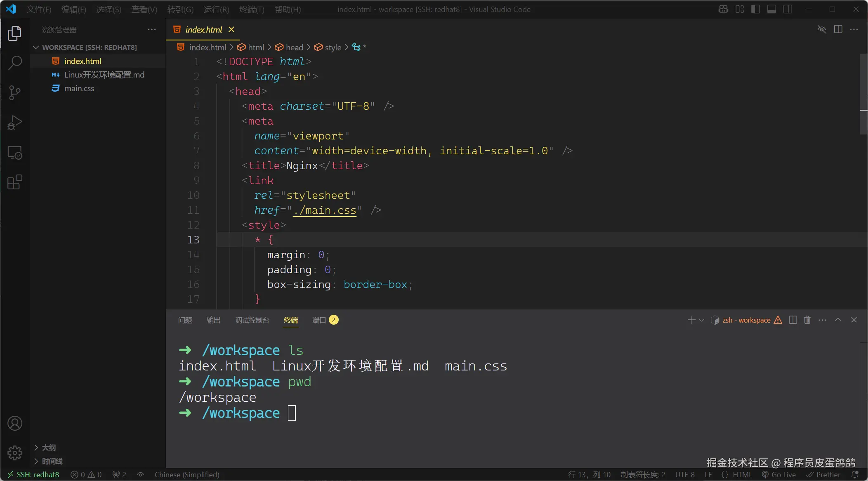Open Source Control view
868x481 pixels.
click(15, 93)
